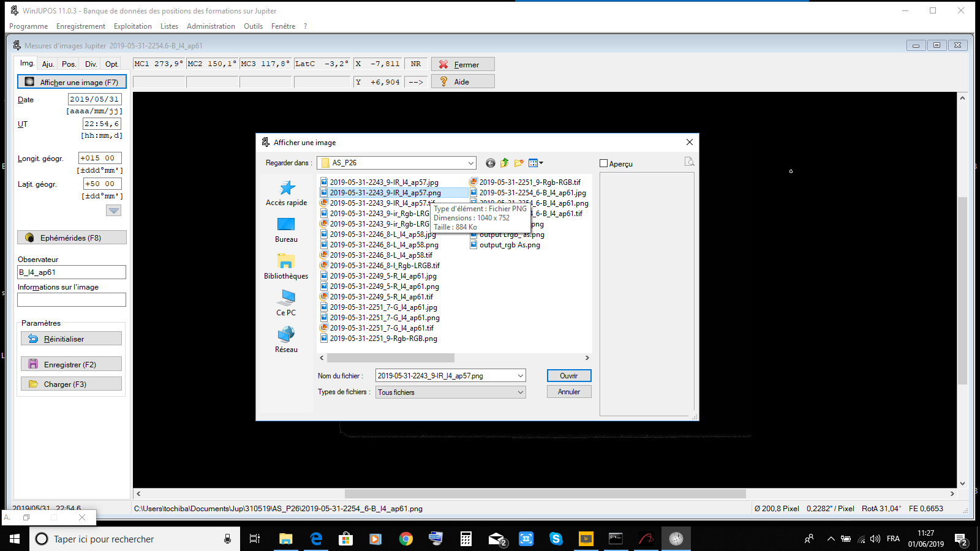980x551 pixels.
Task: Select file 2019-05-31-2246_8-L_l4_ap58.png
Action: pos(380,245)
